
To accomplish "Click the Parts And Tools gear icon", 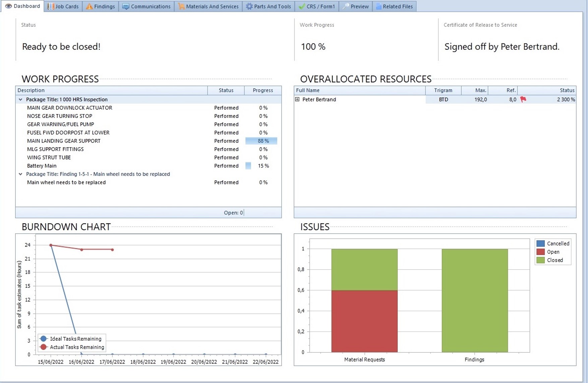I will point(249,6).
